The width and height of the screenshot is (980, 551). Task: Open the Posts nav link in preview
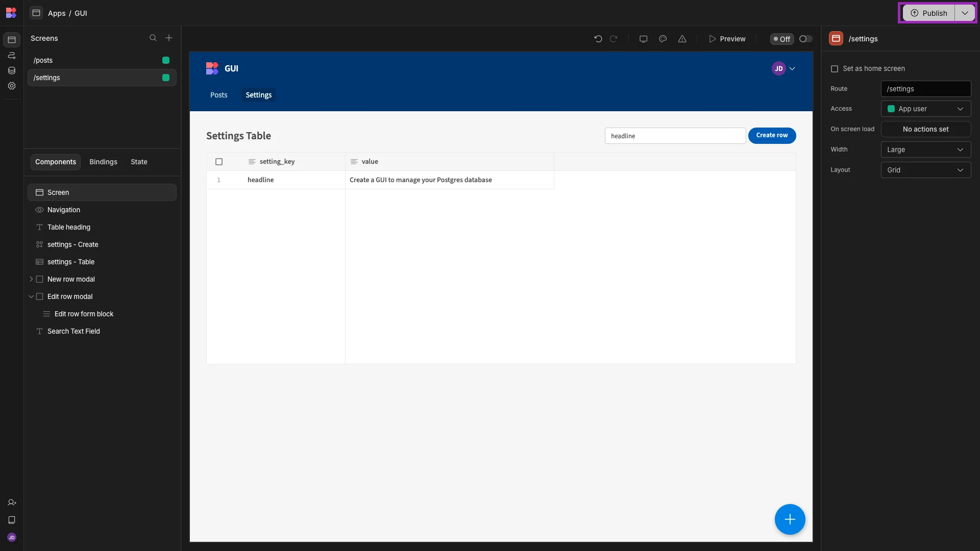219,95
